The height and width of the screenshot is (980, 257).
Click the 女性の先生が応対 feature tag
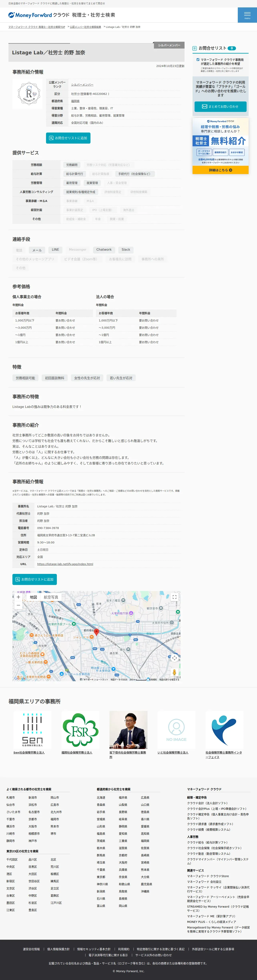point(87,378)
